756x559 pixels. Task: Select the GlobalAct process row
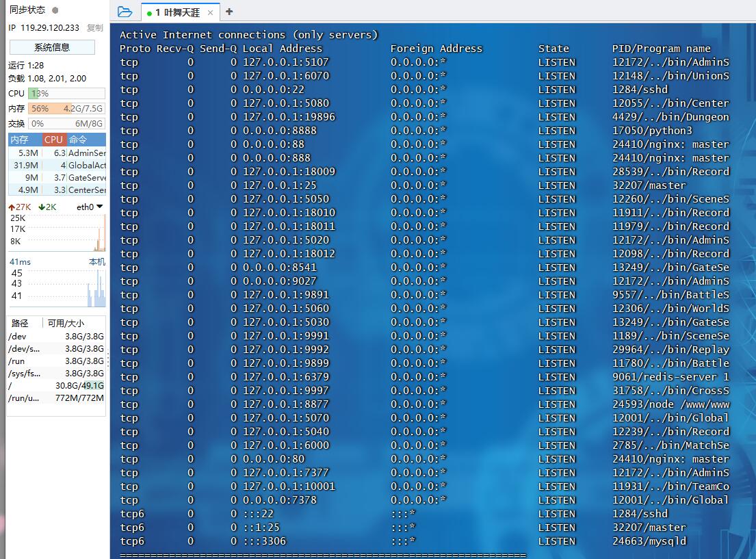57,166
